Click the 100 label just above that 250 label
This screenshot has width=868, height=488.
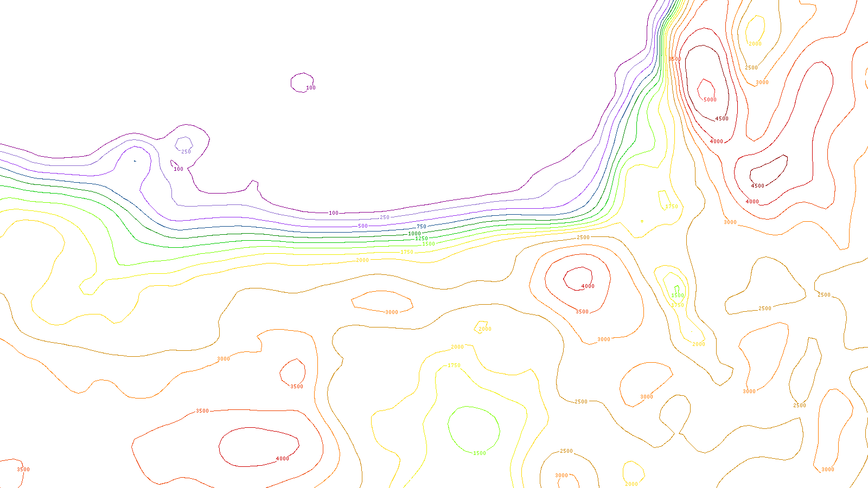(x=334, y=213)
